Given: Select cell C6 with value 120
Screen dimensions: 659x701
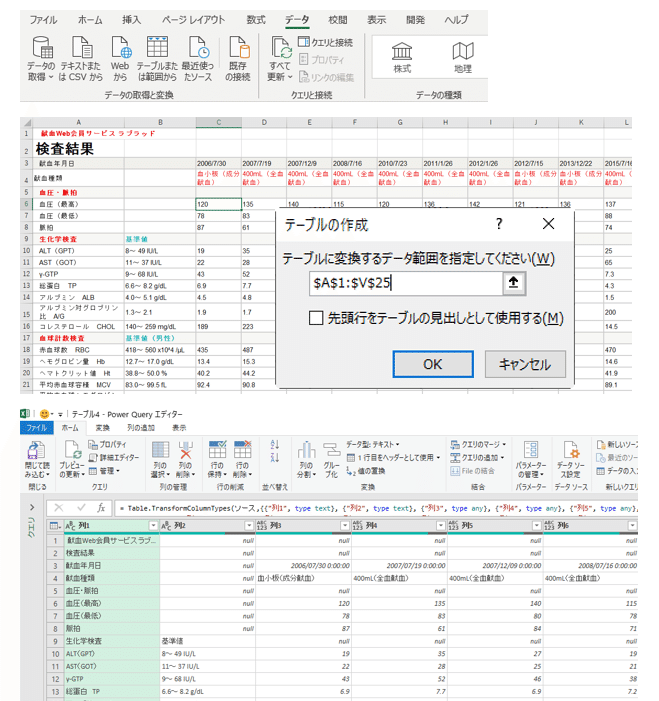Looking at the screenshot, I should coord(219,204).
